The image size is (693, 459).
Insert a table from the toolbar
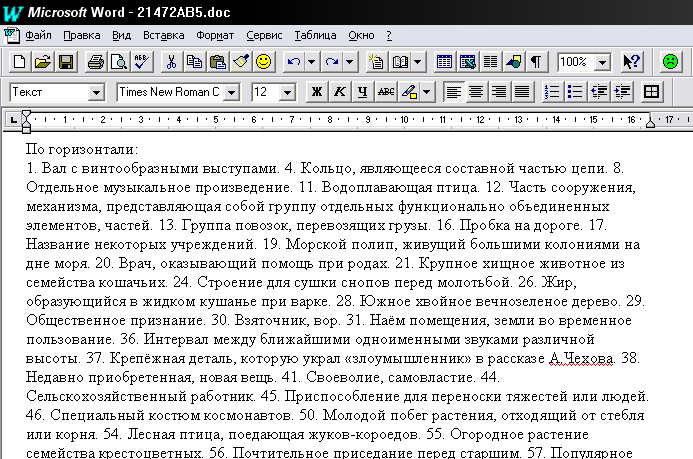(444, 62)
